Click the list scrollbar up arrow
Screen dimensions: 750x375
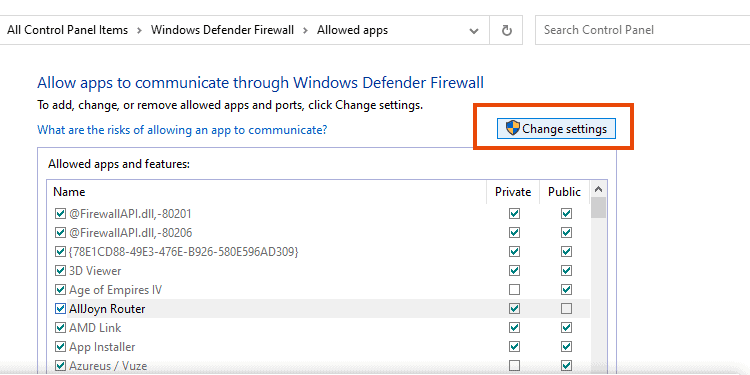(x=598, y=189)
